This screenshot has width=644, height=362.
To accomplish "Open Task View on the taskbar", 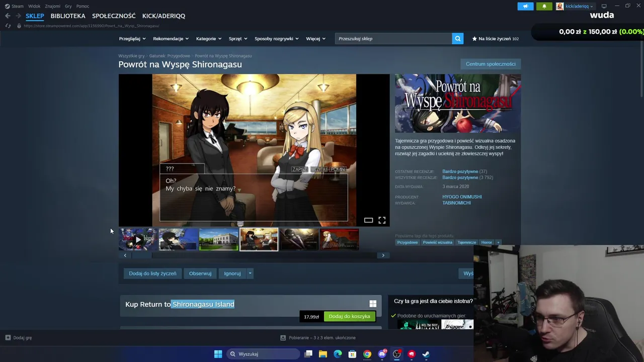I will pyautogui.click(x=308, y=354).
